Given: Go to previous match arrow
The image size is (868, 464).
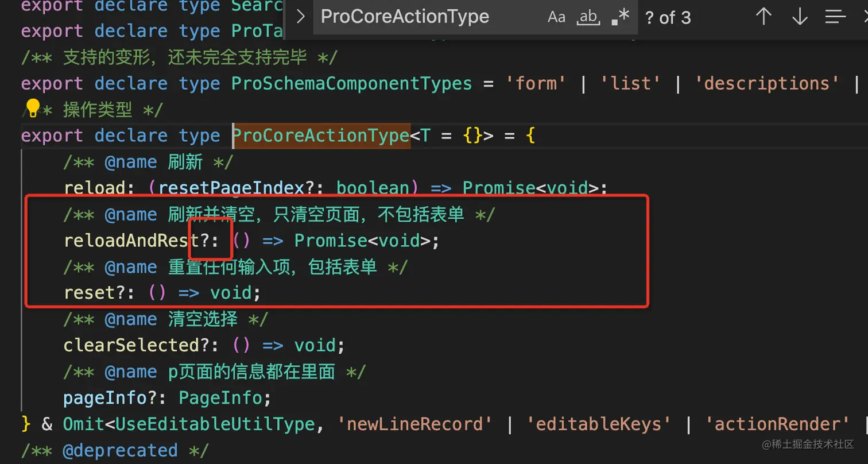Looking at the screenshot, I should coord(764,17).
